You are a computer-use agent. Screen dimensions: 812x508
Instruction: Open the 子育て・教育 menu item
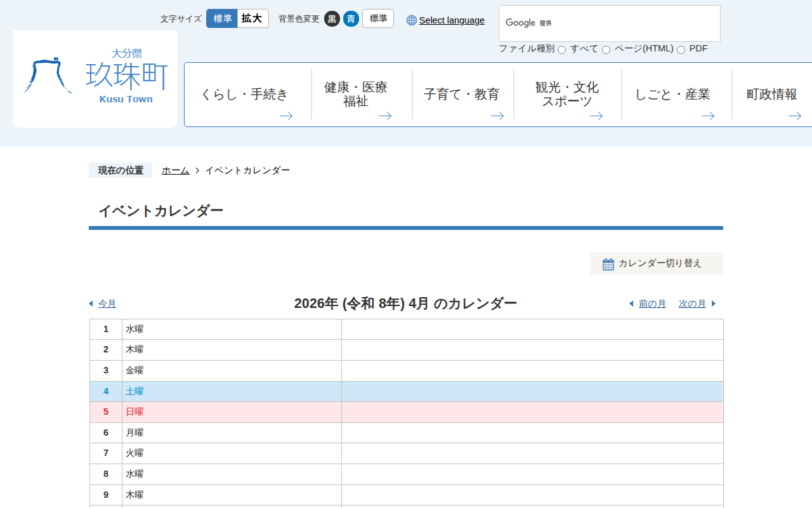tap(462, 95)
